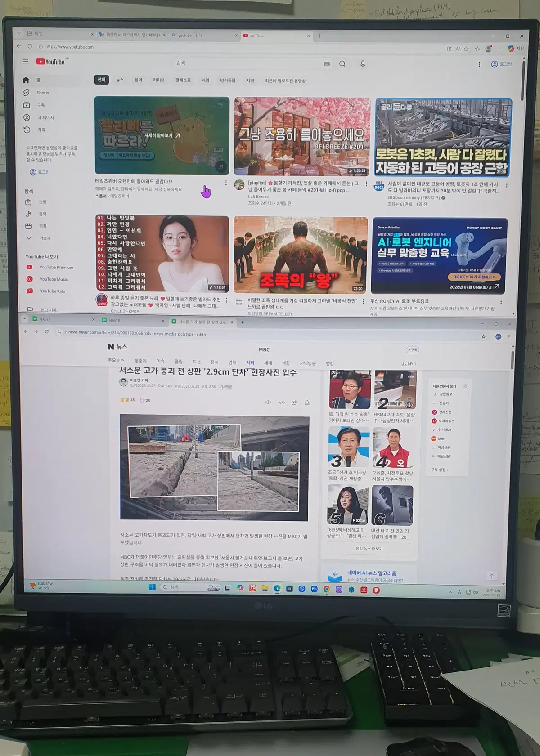Viewport: 540px width, 756px height.
Task: Open File Explorer from the taskbar
Action: [x=265, y=588]
